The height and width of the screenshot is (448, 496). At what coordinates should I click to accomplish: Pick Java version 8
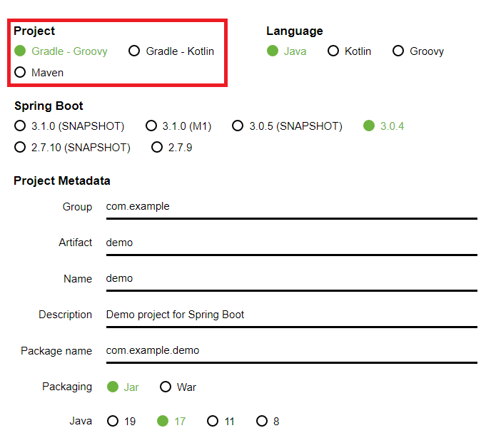(x=268, y=421)
